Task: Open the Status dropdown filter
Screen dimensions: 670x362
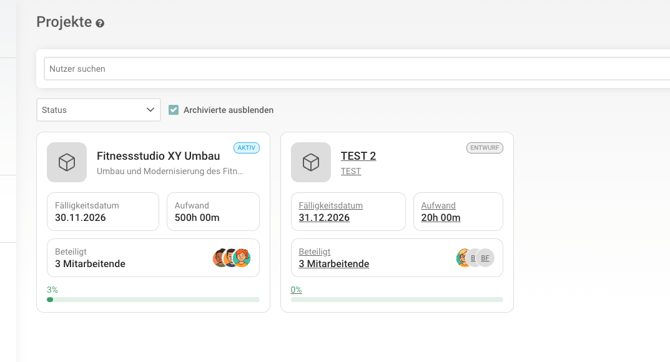Action: (98, 110)
